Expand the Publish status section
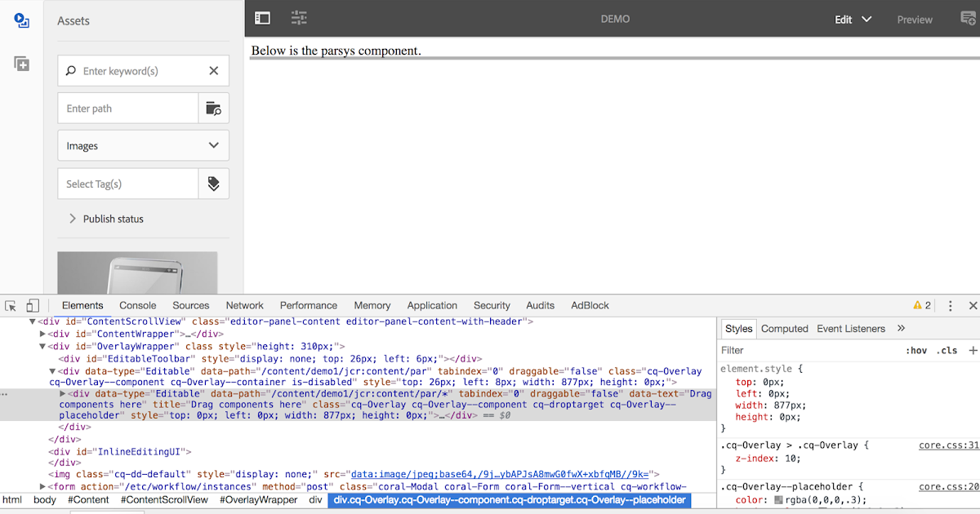Viewport: 980px width, 514px height. 109,219
